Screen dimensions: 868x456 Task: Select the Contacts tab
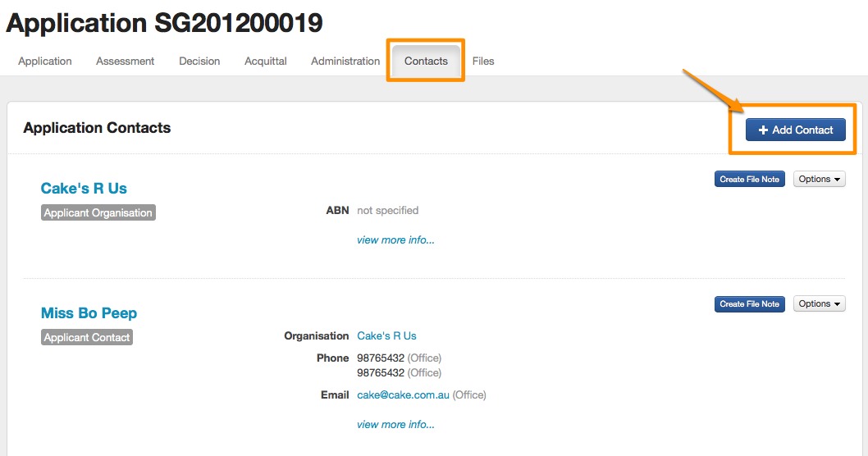[x=426, y=61]
